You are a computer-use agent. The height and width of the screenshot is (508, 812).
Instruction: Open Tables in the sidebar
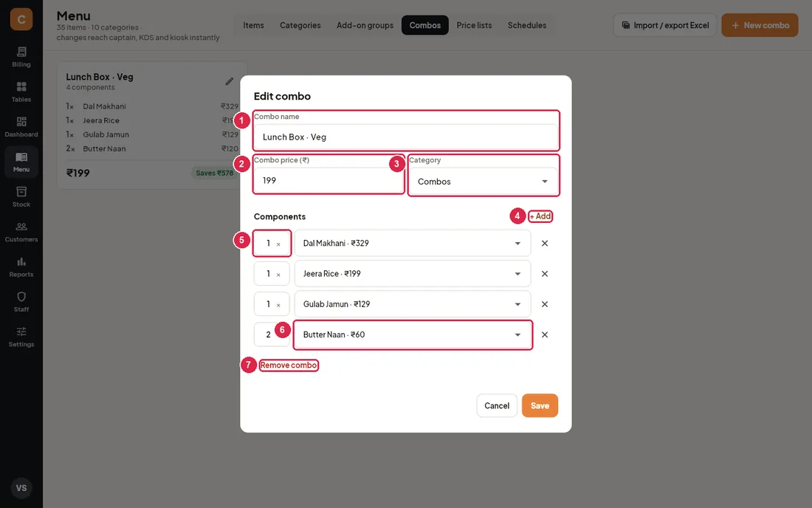(21, 92)
